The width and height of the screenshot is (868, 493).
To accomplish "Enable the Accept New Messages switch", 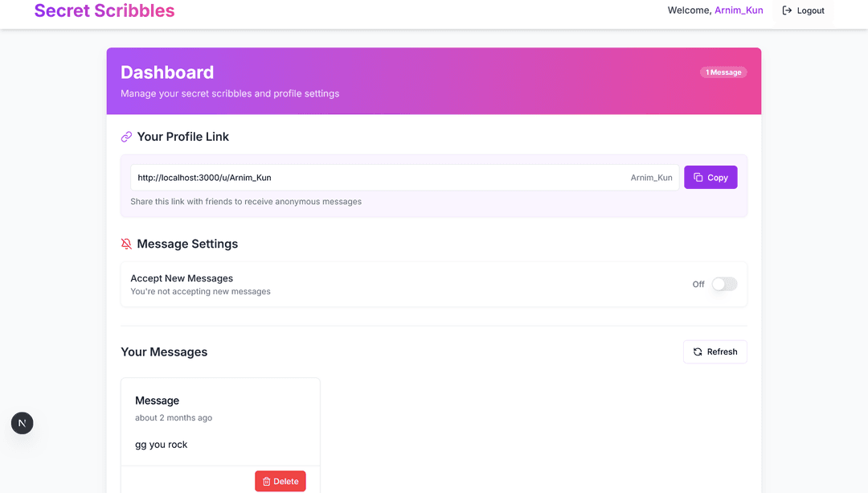I will (x=724, y=284).
